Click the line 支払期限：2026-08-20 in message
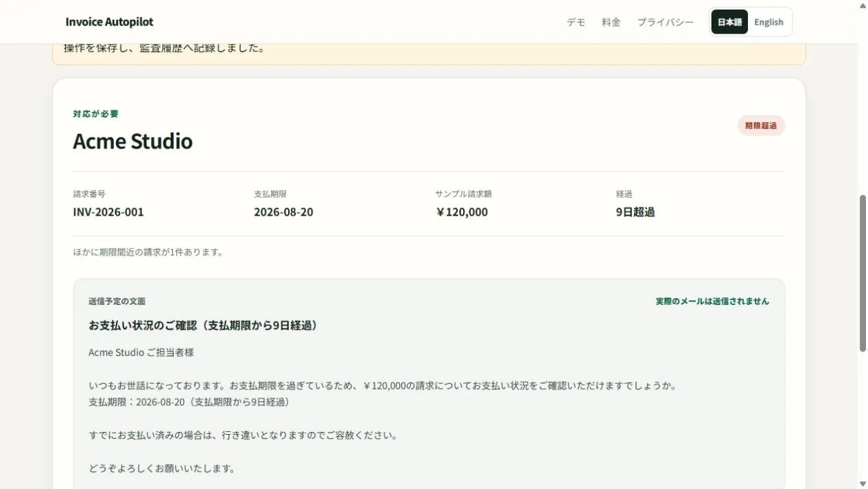This screenshot has height=489, width=868. (191, 402)
